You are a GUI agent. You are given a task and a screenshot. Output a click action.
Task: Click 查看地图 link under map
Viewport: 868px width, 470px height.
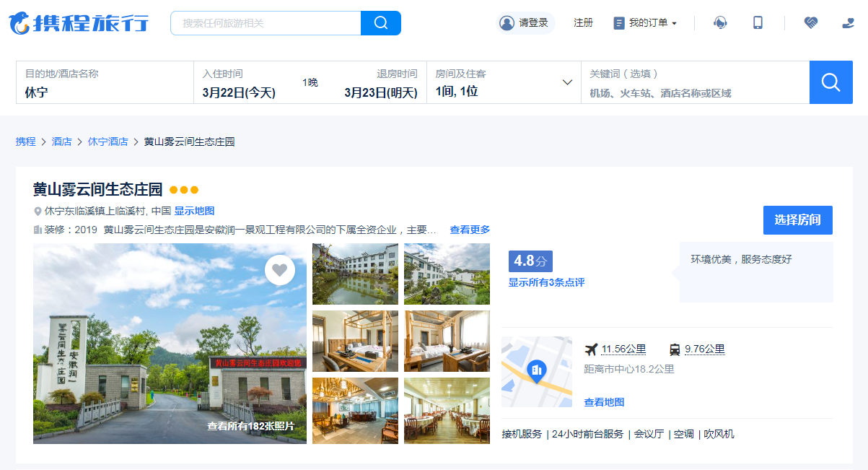tap(604, 402)
